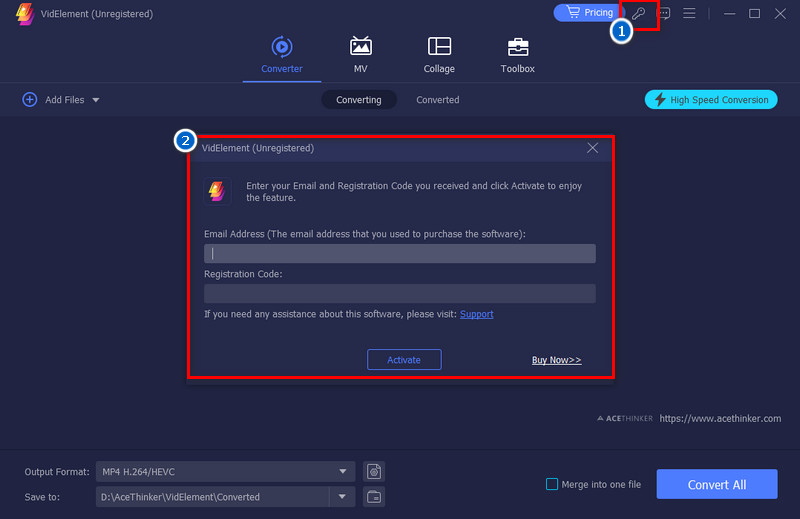Click the Pricing cart button

coord(587,13)
